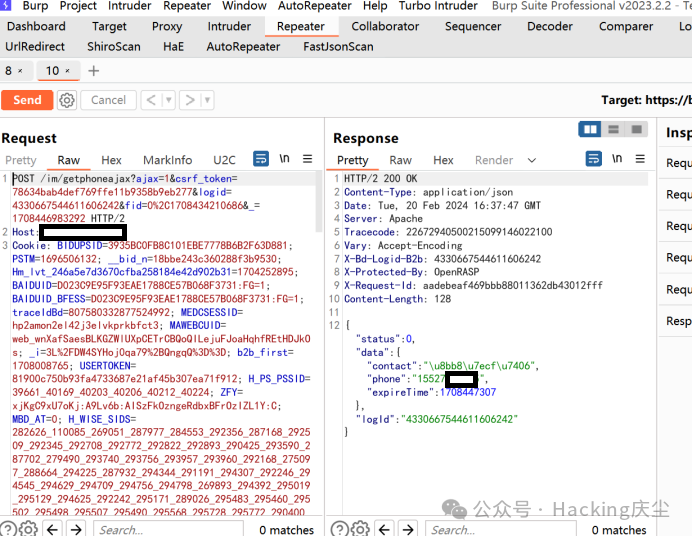Close Repeater tab 10
The width and height of the screenshot is (692, 537).
pyautogui.click(x=68, y=71)
